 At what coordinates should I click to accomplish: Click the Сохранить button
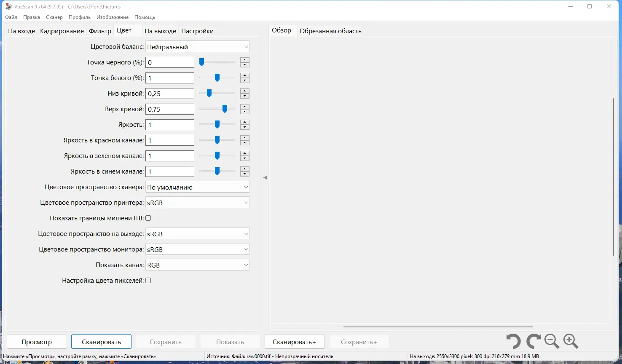tap(166, 342)
